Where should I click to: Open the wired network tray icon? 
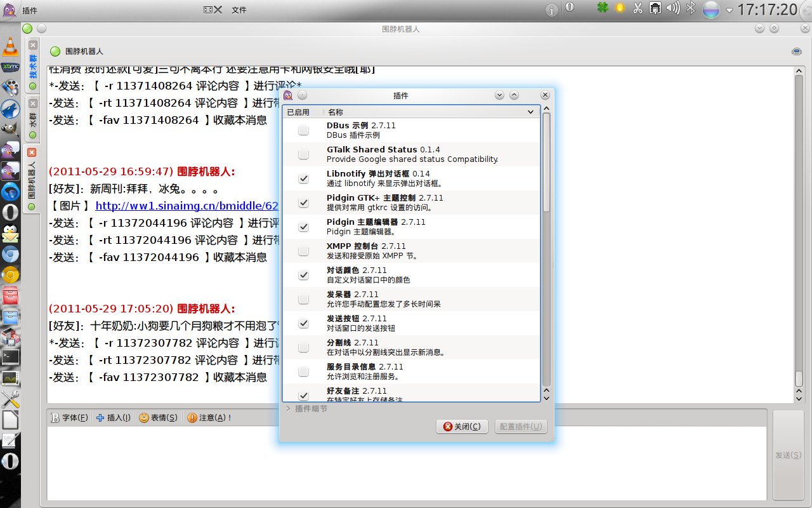[x=655, y=8]
